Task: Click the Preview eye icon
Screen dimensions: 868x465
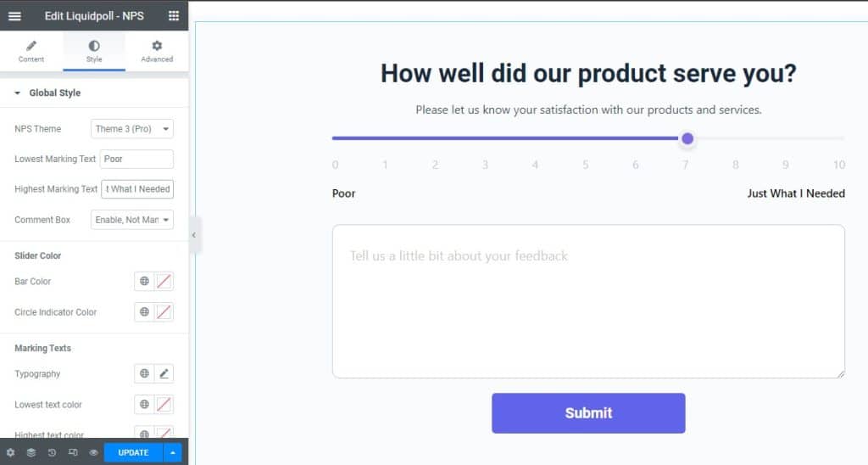Action: [93, 452]
